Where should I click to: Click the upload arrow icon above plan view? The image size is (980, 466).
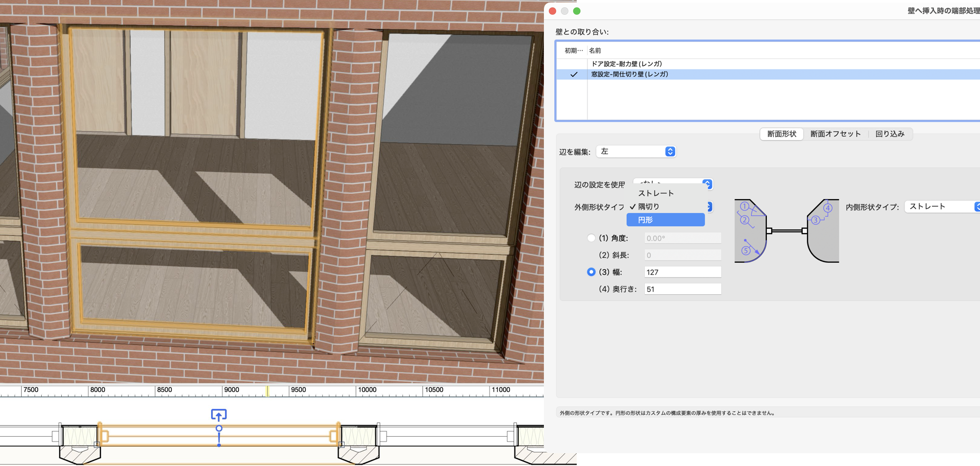(219, 415)
